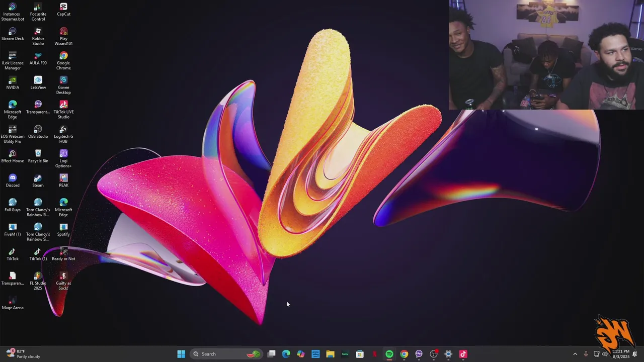Click the taskbar Search box
This screenshot has width=644, height=362.
(226, 354)
